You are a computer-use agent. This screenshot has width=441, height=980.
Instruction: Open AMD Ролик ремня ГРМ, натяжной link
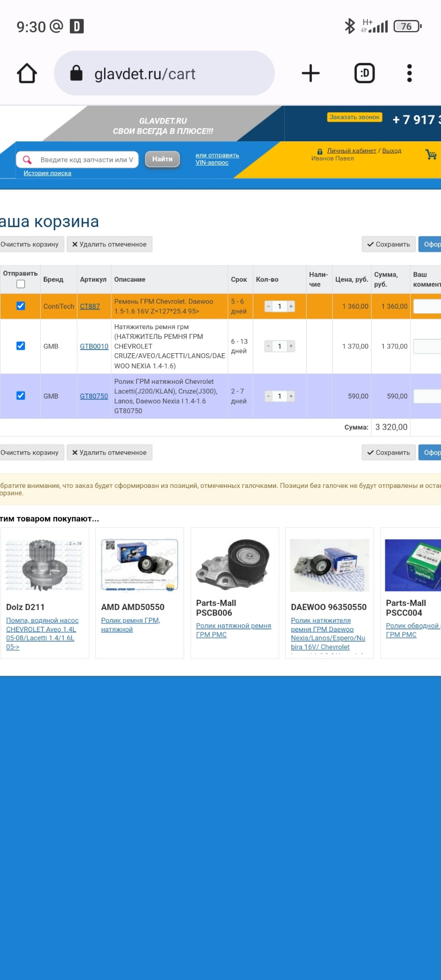[131, 625]
